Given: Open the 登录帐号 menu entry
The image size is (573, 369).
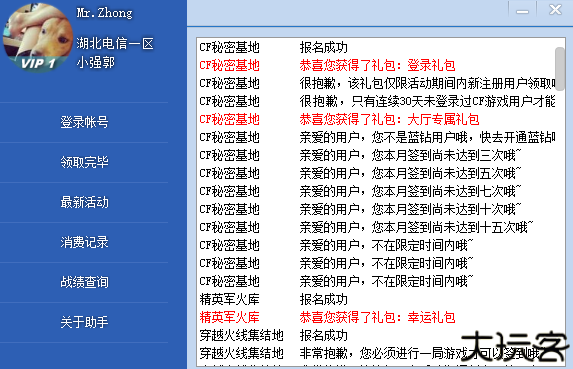Looking at the screenshot, I should coord(84,122).
